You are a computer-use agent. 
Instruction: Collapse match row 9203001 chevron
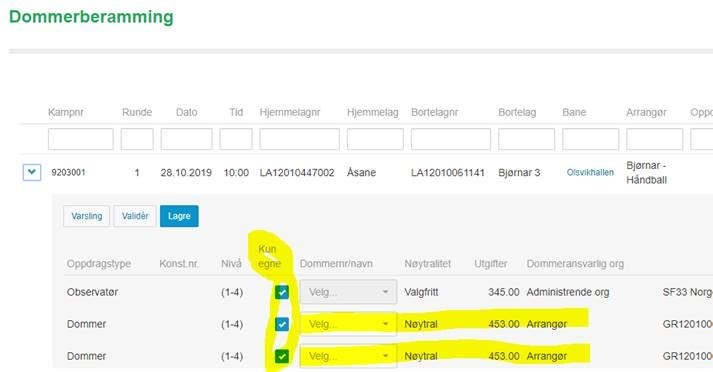point(32,172)
